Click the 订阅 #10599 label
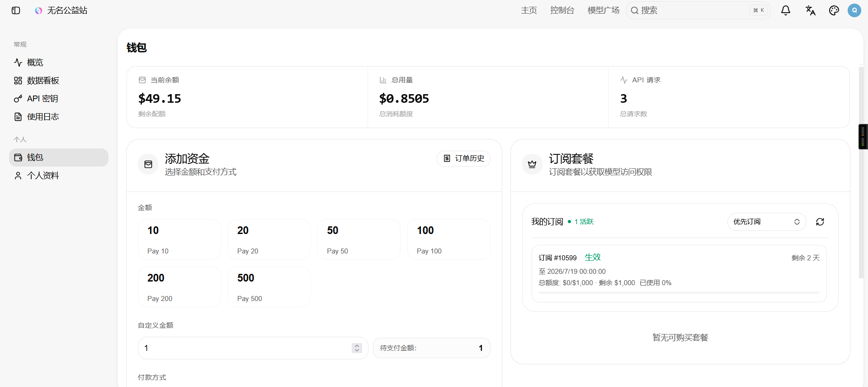 click(x=557, y=258)
